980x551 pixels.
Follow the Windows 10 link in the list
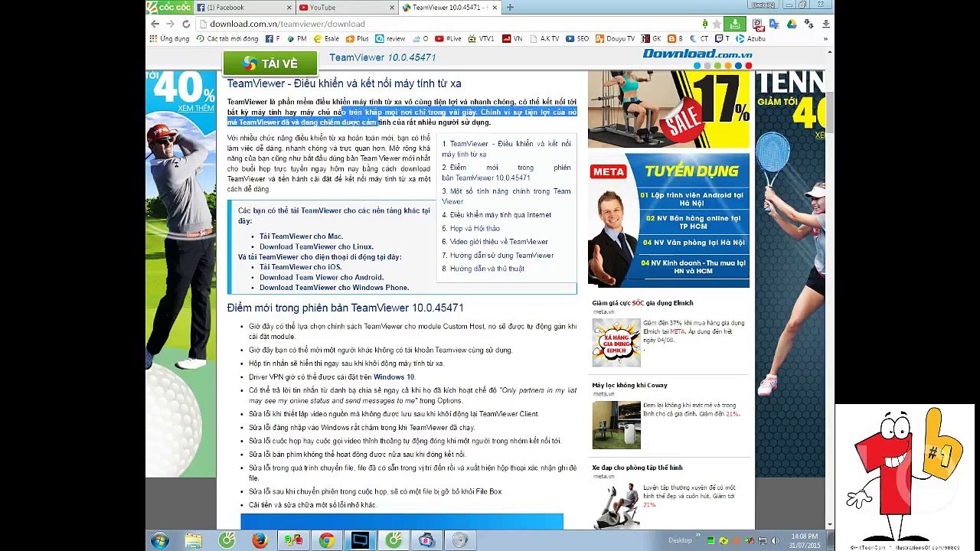click(x=394, y=377)
